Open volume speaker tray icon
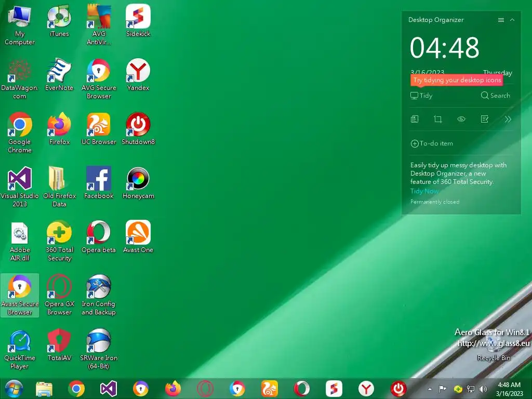The image size is (532, 399). [483, 389]
